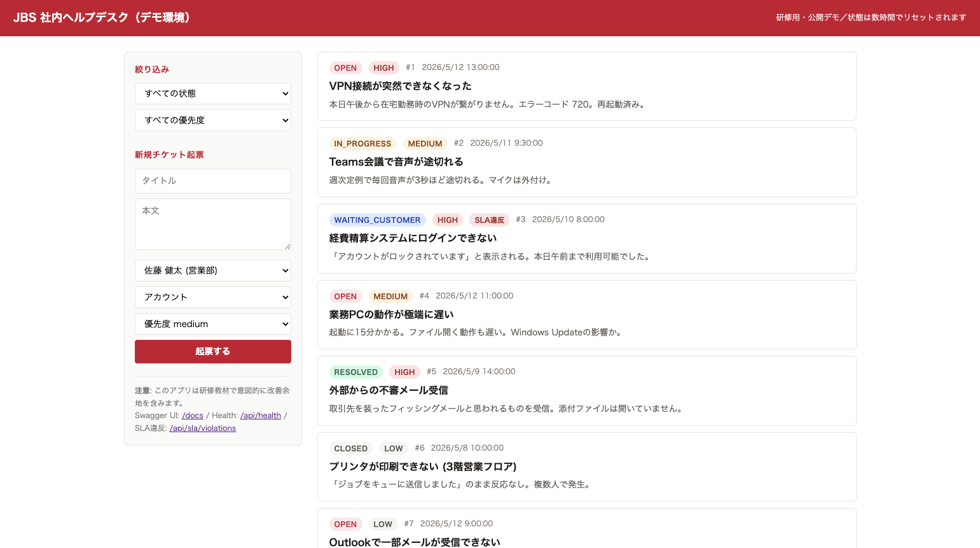Click the 起票する submit button
Viewport: 980px width, 548px height.
[212, 351]
